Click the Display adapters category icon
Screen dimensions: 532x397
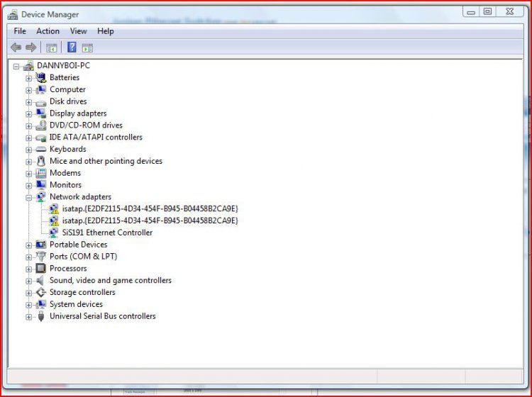pos(41,113)
